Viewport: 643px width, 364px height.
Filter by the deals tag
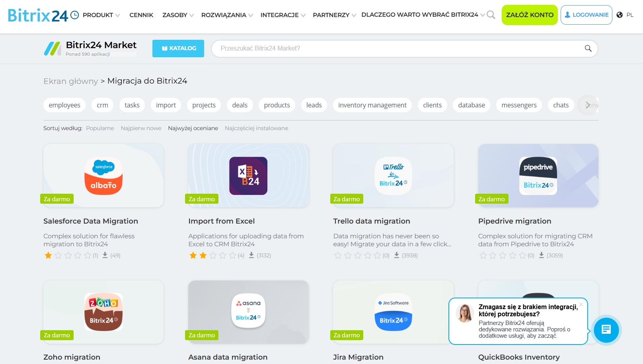[x=240, y=105]
